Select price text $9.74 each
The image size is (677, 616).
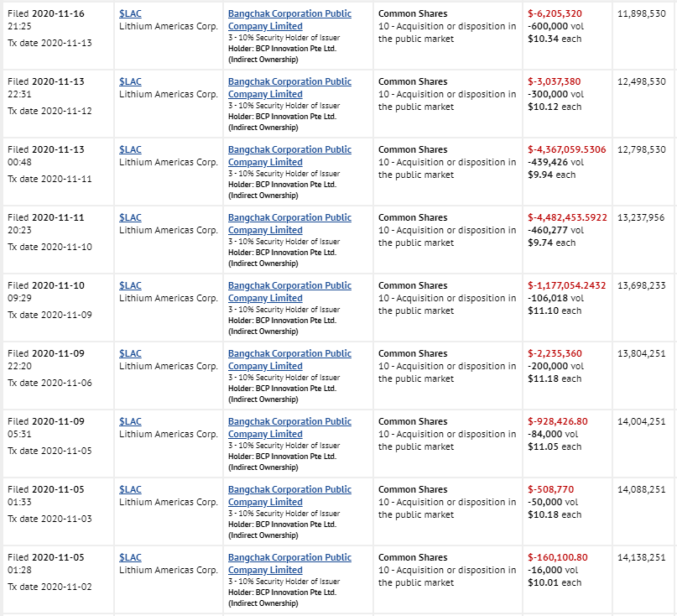tap(552, 243)
